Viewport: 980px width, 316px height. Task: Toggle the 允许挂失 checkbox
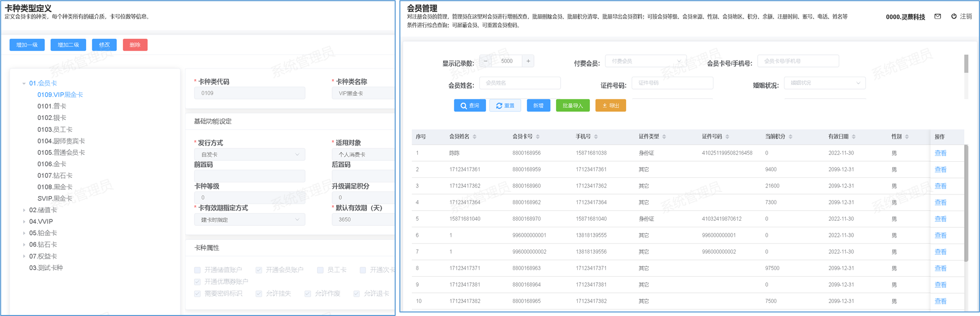259,294
